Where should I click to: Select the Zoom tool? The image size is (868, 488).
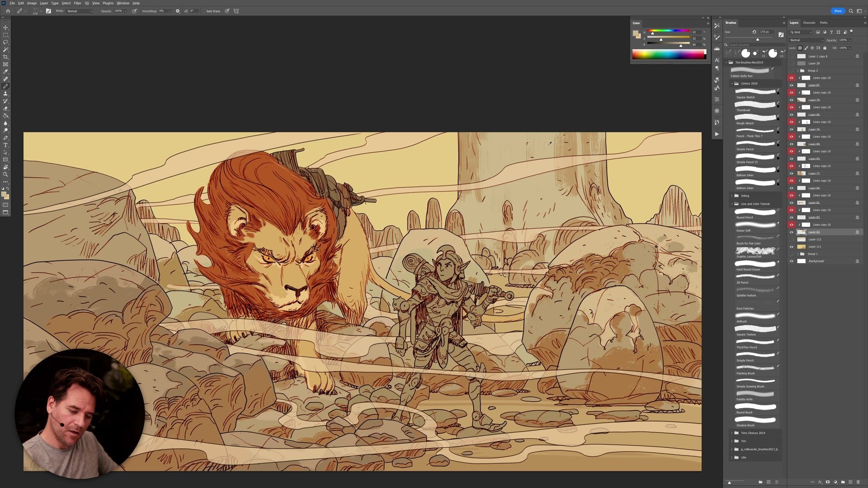(5, 174)
